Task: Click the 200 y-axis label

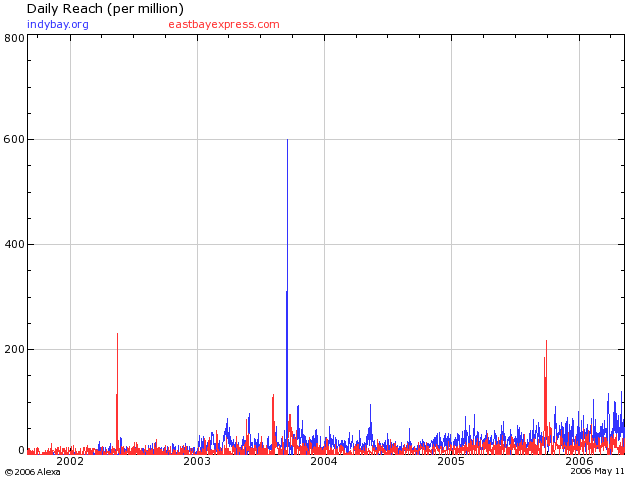Action: click(14, 350)
